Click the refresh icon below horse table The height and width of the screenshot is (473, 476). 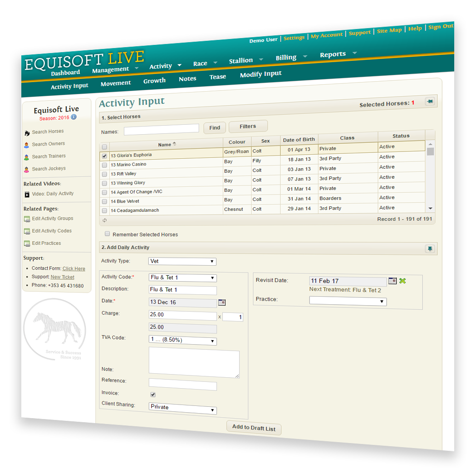[x=104, y=220]
